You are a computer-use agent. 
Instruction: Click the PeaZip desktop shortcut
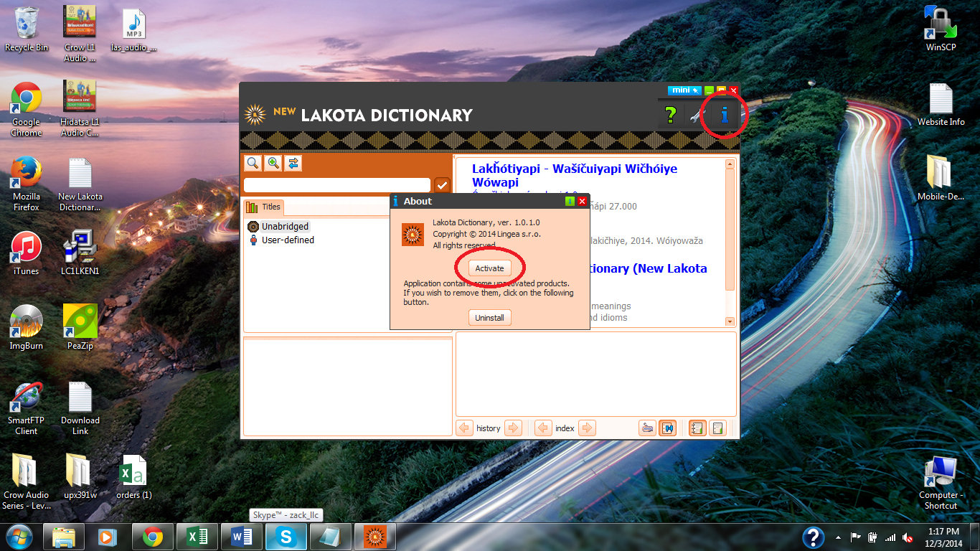click(x=80, y=328)
